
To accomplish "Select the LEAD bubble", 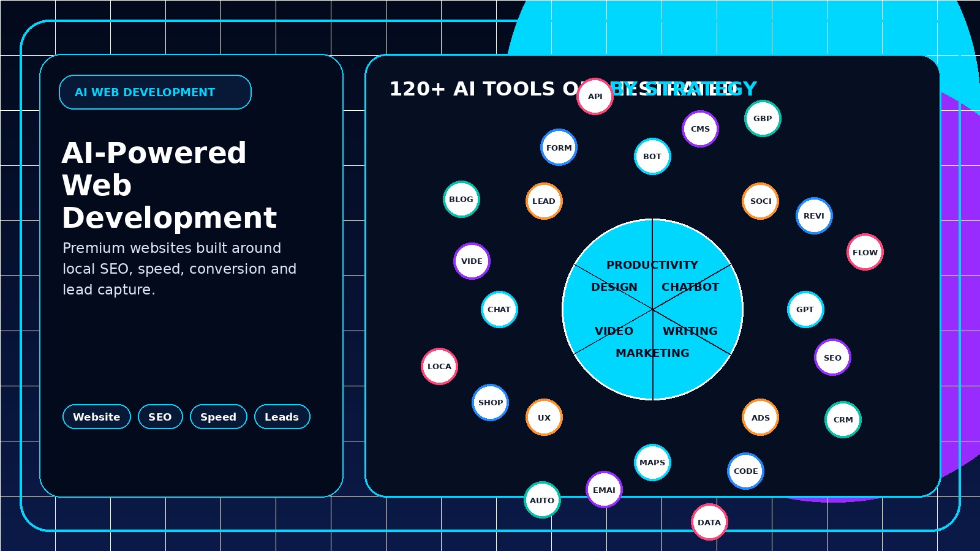I will pyautogui.click(x=544, y=201).
